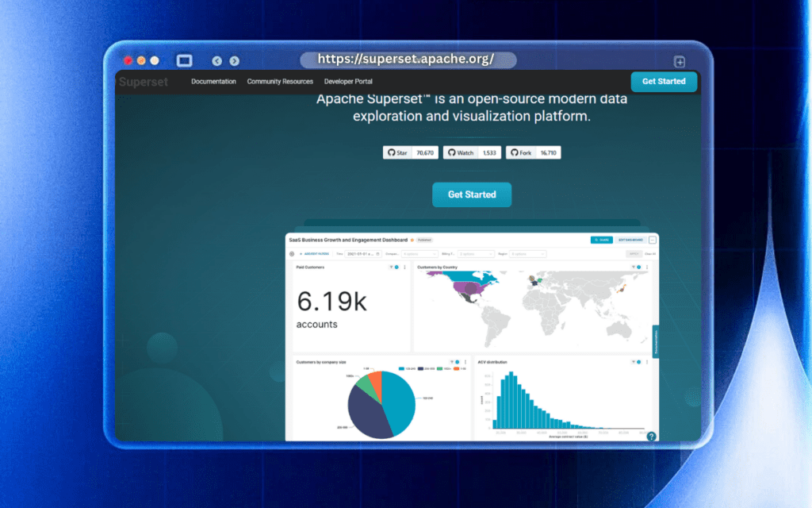The width and height of the screenshot is (812, 508).
Task: Expand the Region filter options dropdown
Action: pos(527,254)
